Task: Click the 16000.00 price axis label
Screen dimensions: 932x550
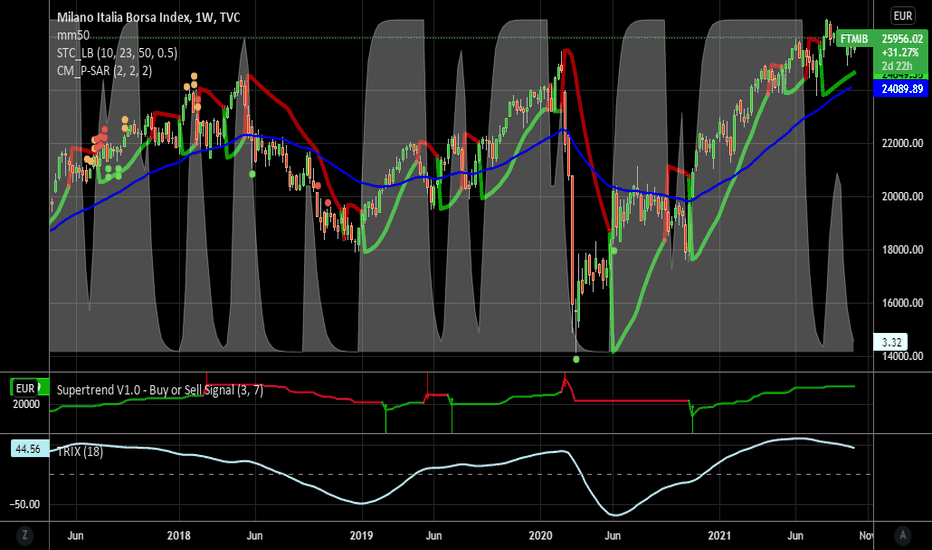Action: [902, 303]
